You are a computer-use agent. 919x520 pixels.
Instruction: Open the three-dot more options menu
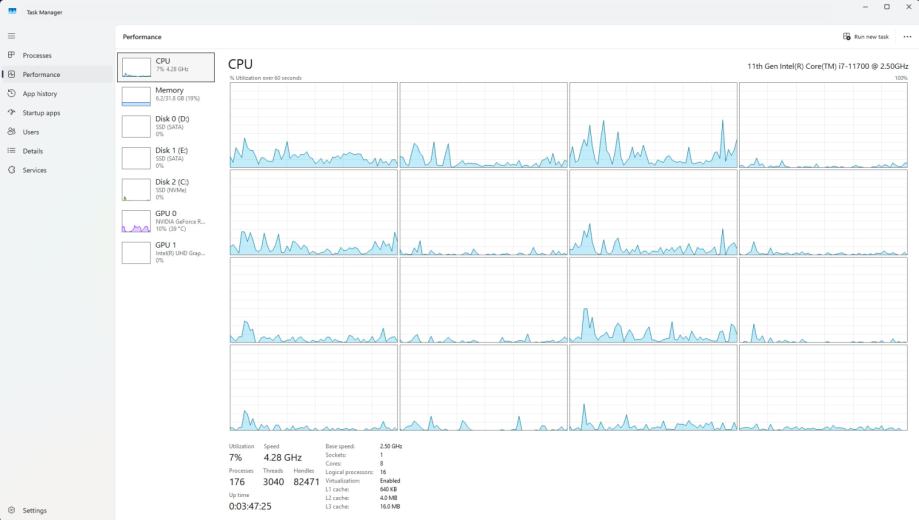(907, 36)
